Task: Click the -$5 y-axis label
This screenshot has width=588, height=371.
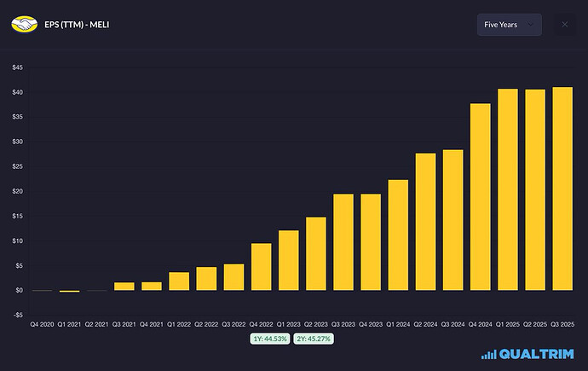Action: 19,315
